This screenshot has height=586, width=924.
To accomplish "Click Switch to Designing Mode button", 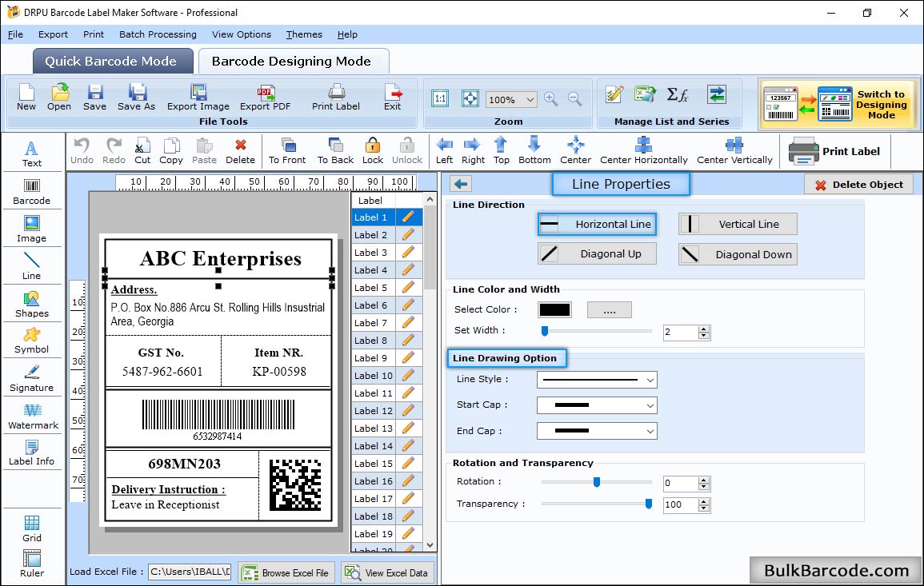I will [838, 104].
